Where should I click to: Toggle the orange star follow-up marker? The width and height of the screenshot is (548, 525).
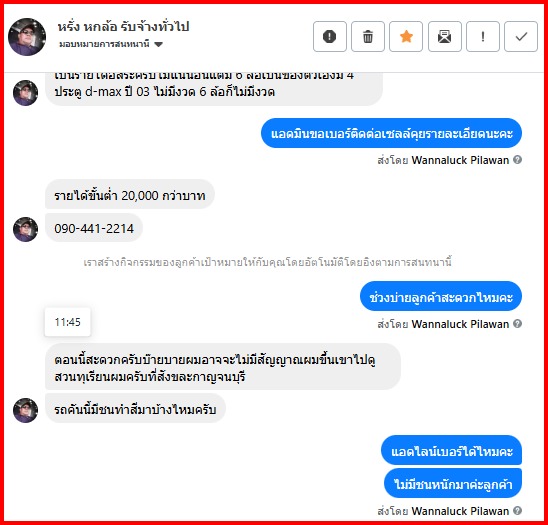(x=406, y=36)
